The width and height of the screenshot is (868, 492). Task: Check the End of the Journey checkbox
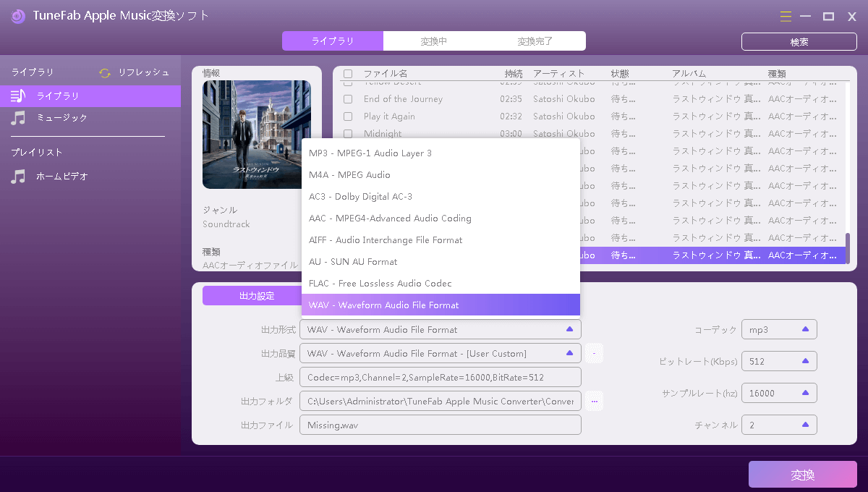348,99
